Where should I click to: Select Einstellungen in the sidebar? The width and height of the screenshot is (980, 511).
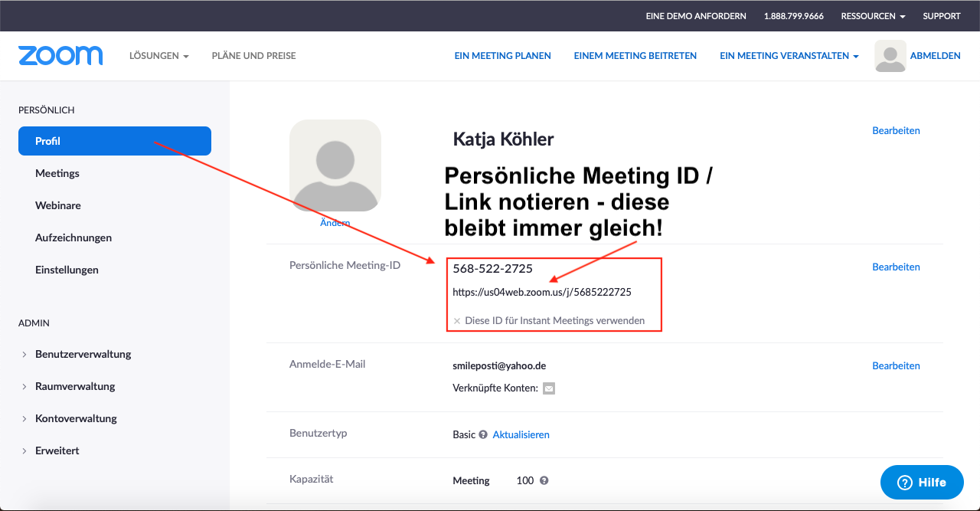67,270
